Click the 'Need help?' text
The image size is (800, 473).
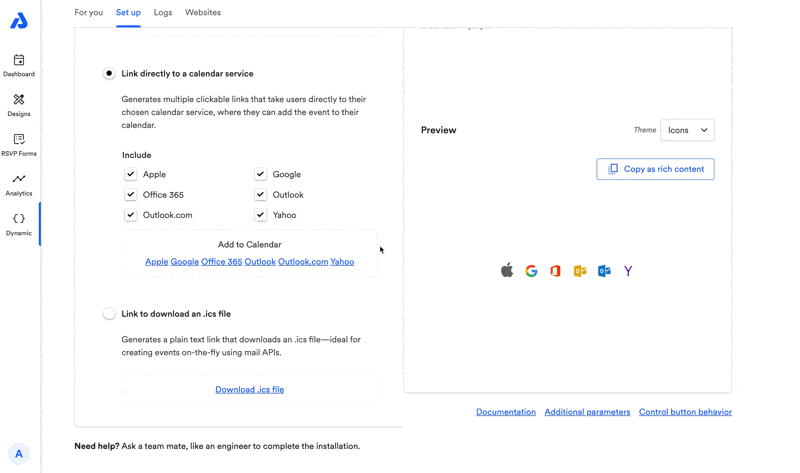coord(97,446)
